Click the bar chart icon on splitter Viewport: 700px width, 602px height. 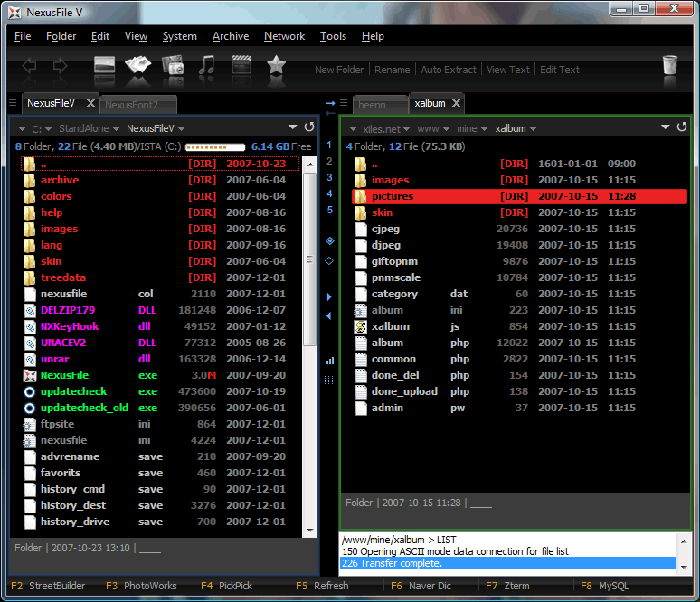(x=329, y=361)
